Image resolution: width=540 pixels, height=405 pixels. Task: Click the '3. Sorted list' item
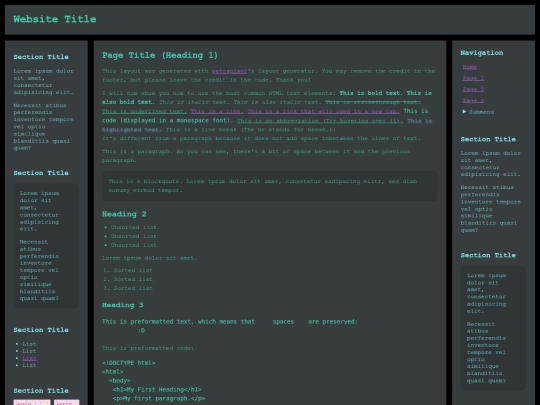tap(128, 288)
